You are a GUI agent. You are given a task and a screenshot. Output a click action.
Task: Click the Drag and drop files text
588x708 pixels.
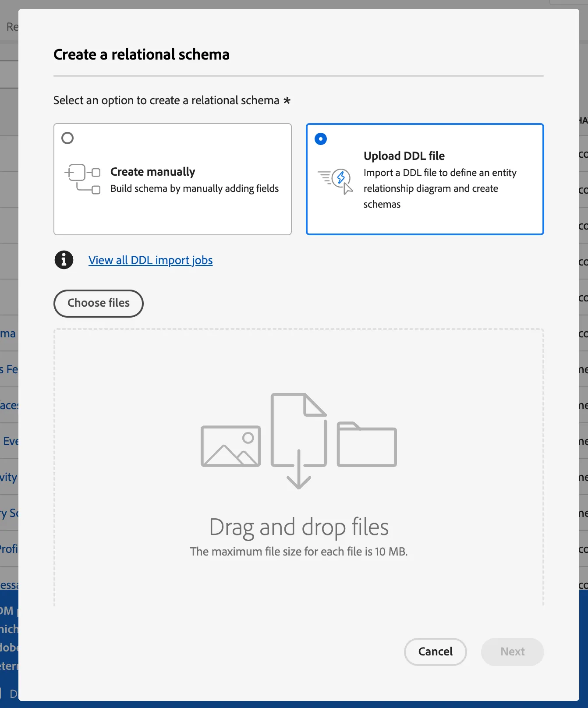[299, 527]
